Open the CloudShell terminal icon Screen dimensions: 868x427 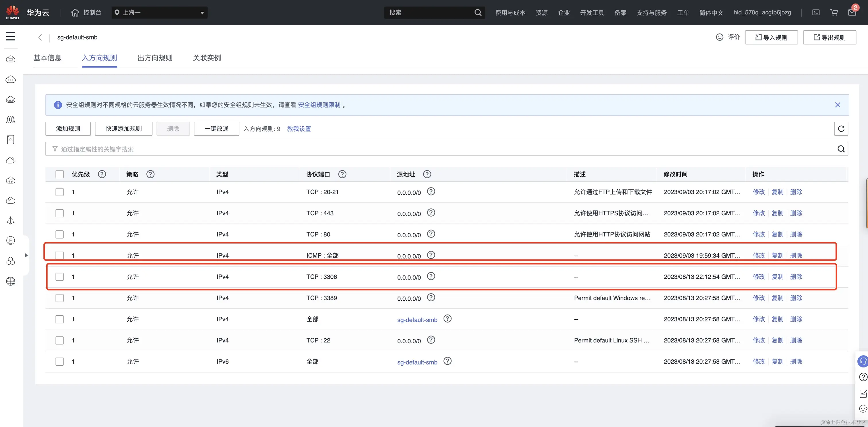pos(816,12)
